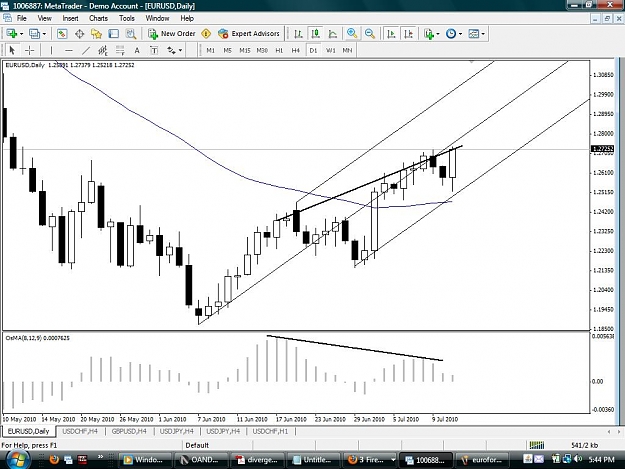
Task: Switch to the USDCHF,H1 chart tab
Action: pyautogui.click(x=270, y=431)
